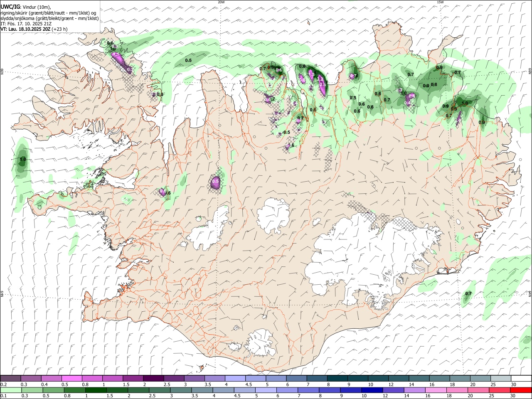
Task: Click the medium green 0.5 swatch in lower color bar
Action: pyautogui.click(x=53, y=390)
